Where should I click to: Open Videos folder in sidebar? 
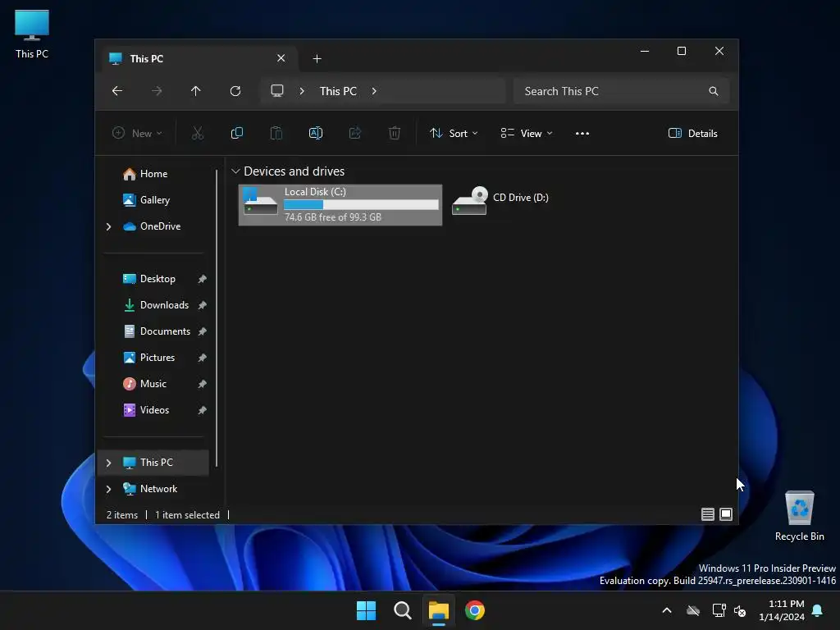tap(154, 410)
